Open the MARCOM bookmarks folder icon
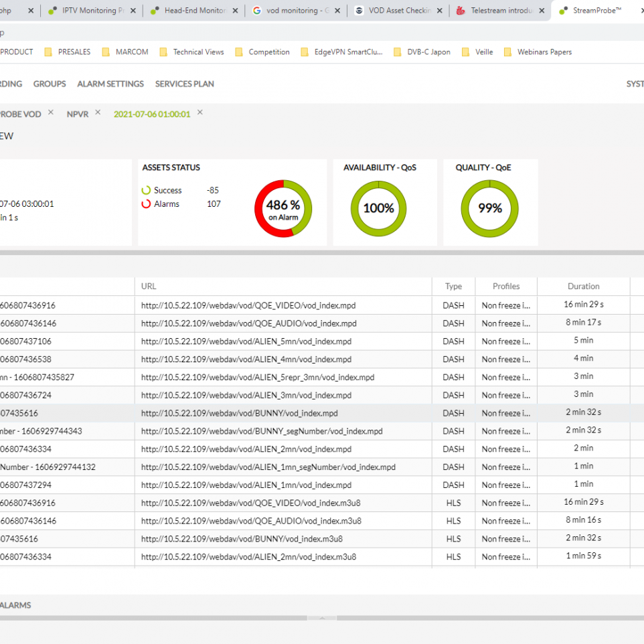The image size is (644, 644). click(106, 52)
